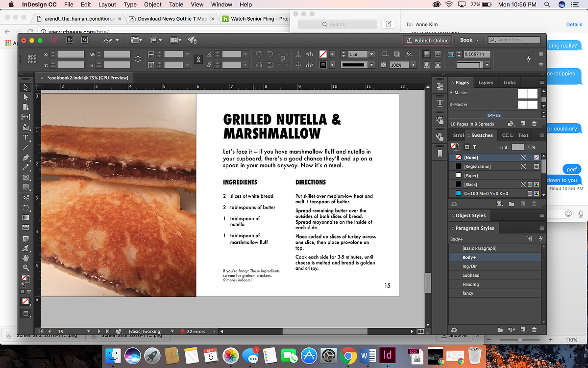Pick the Hand tool
The height and width of the screenshot is (368, 588).
pyautogui.click(x=26, y=258)
